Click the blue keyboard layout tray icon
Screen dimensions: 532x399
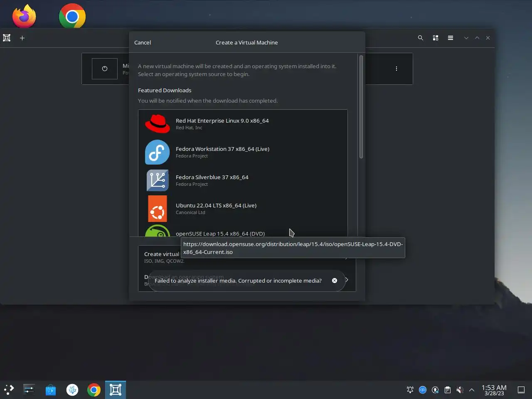pos(423,390)
